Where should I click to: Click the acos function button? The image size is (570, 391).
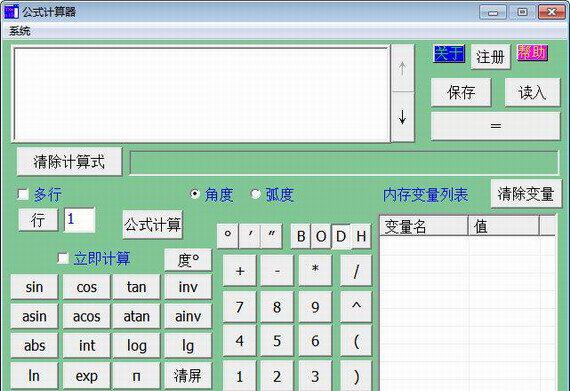[x=87, y=316]
